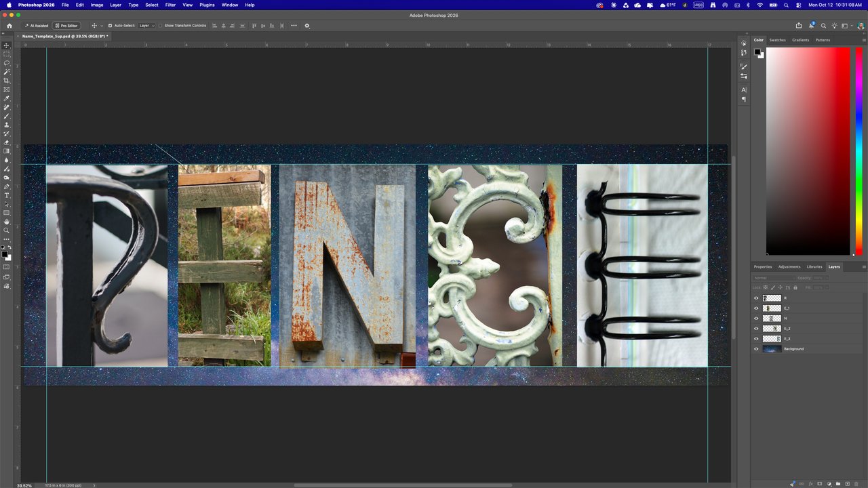Hide the R layer using its eye icon
This screenshot has width=868, height=488.
pyautogui.click(x=756, y=298)
